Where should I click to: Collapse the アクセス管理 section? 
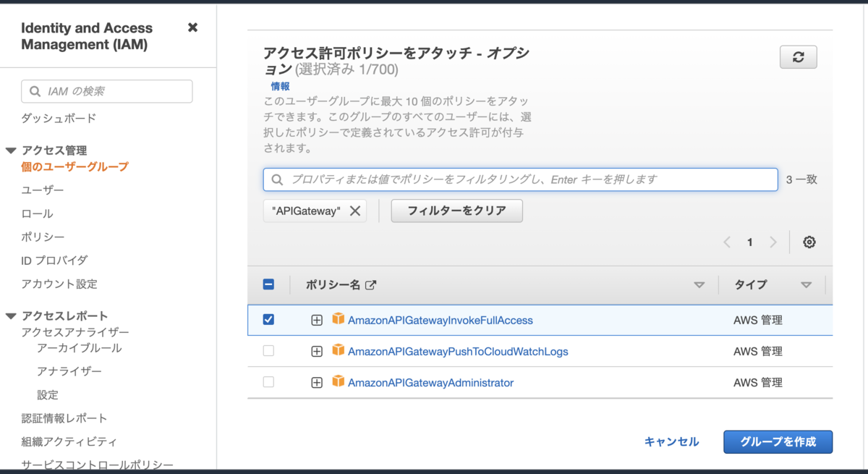pos(10,151)
